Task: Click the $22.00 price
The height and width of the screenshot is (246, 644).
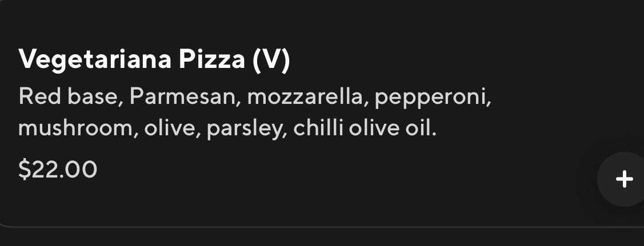Action: (58, 170)
